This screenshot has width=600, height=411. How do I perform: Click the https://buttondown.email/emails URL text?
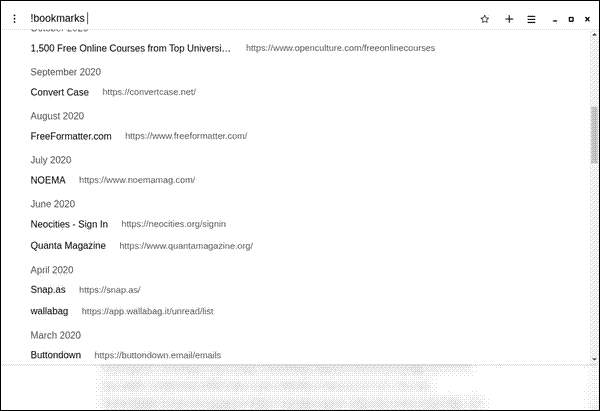[x=158, y=356]
